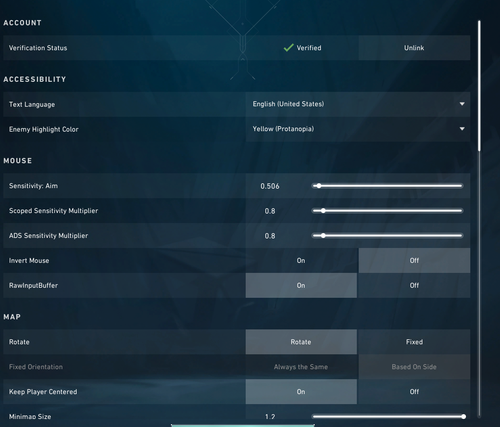The height and width of the screenshot is (427, 500).
Task: Click the MAP section heading
Action: click(12, 317)
